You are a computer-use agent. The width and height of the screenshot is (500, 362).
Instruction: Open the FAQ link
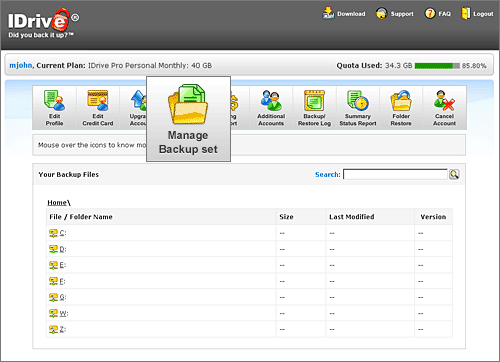[444, 14]
